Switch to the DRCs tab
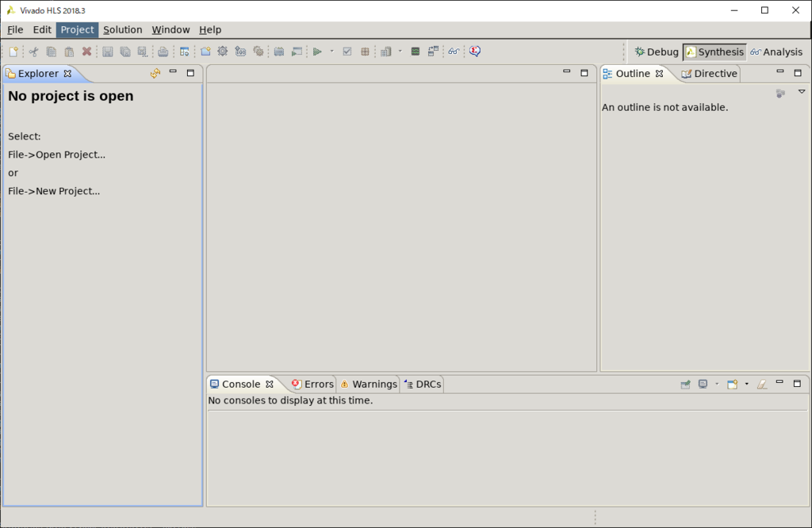 pos(423,384)
